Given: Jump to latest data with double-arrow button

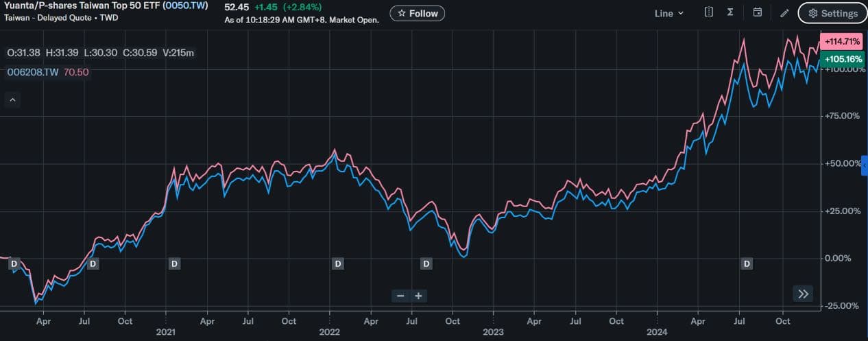Looking at the screenshot, I should coord(803,294).
